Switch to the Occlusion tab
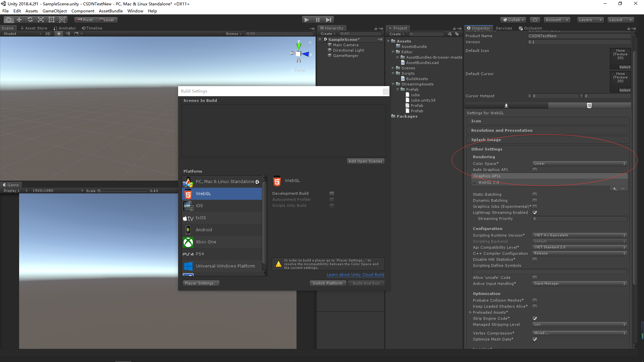The image size is (644, 362). 530,28
